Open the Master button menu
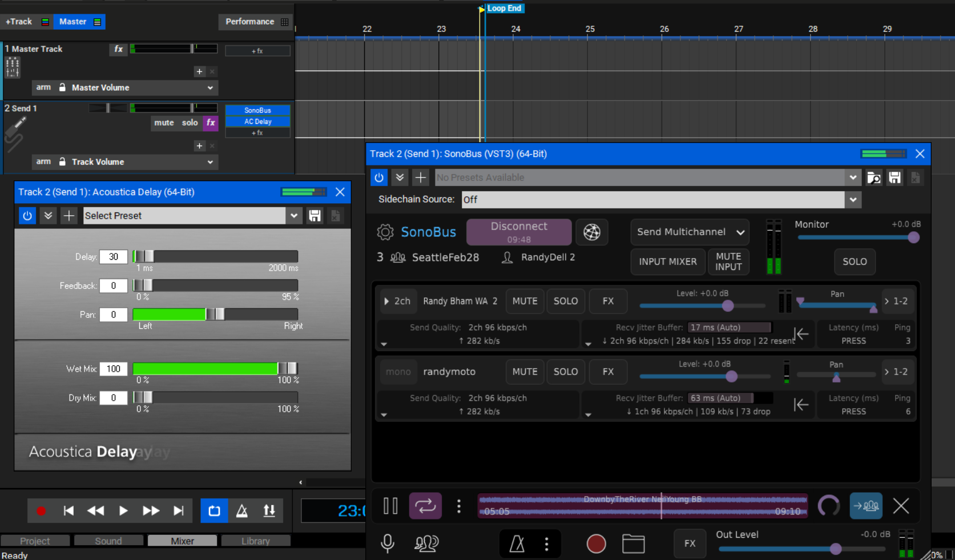This screenshot has width=955, height=560. [x=79, y=22]
